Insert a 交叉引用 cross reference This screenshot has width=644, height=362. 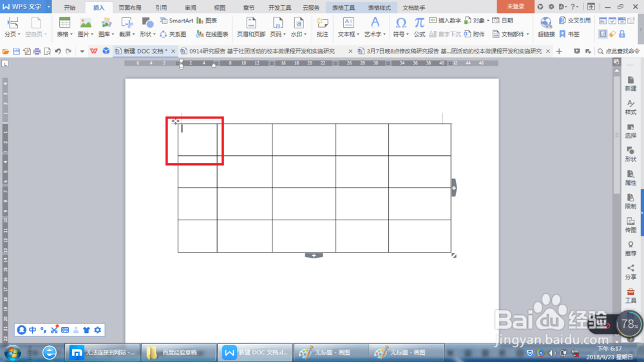tap(574, 21)
